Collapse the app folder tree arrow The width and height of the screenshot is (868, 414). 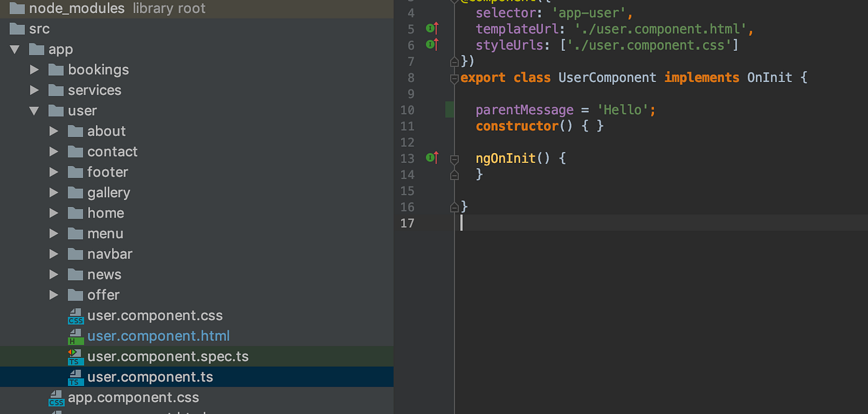(x=15, y=50)
